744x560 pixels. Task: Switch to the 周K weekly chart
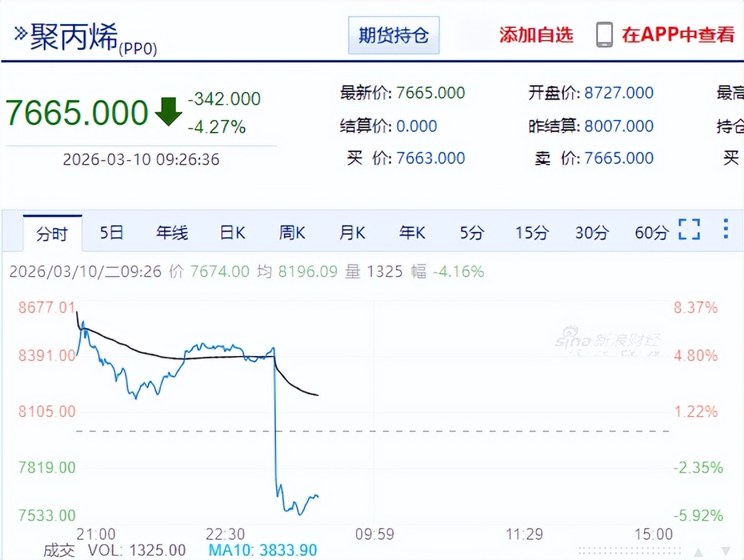pos(292,233)
